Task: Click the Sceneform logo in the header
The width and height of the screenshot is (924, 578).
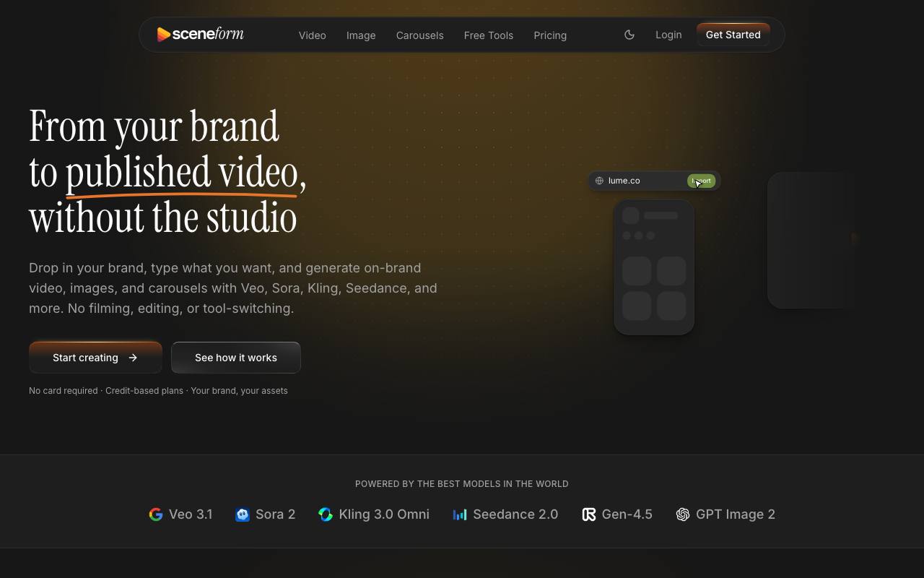Action: (x=200, y=34)
